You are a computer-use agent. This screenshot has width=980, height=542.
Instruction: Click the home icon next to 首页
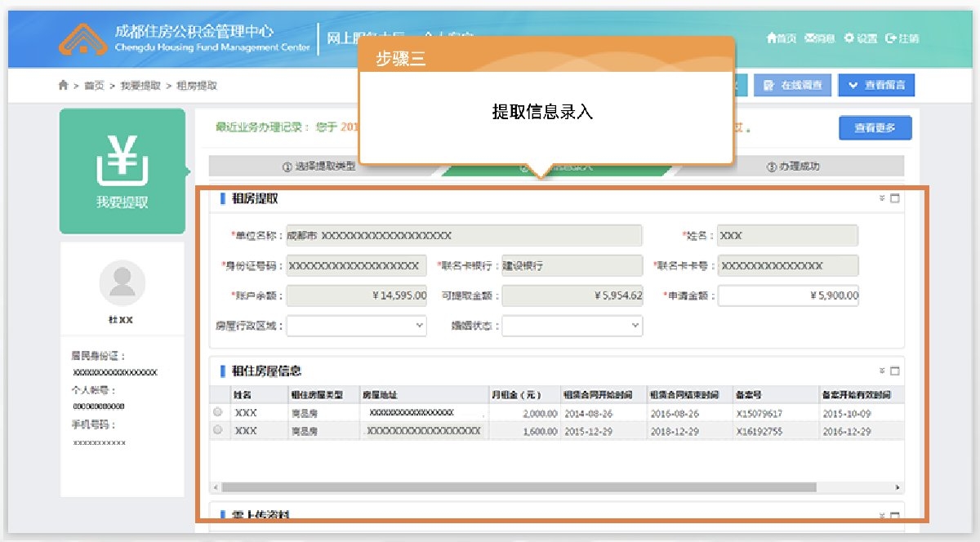[x=773, y=38]
